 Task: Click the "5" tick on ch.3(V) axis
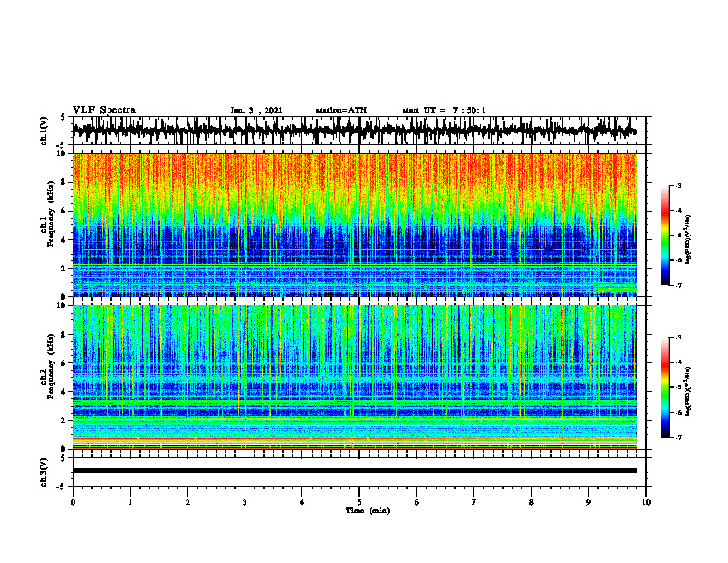coord(63,458)
